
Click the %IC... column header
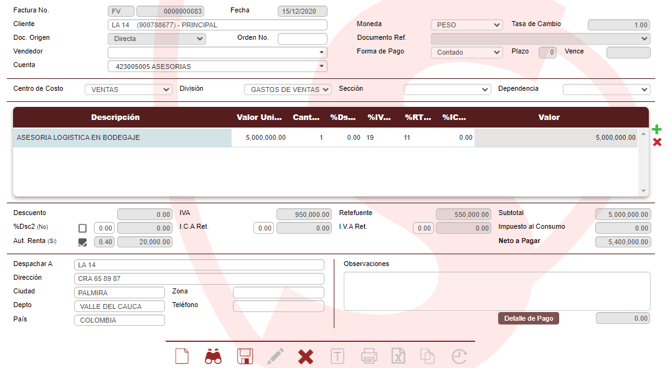454,117
